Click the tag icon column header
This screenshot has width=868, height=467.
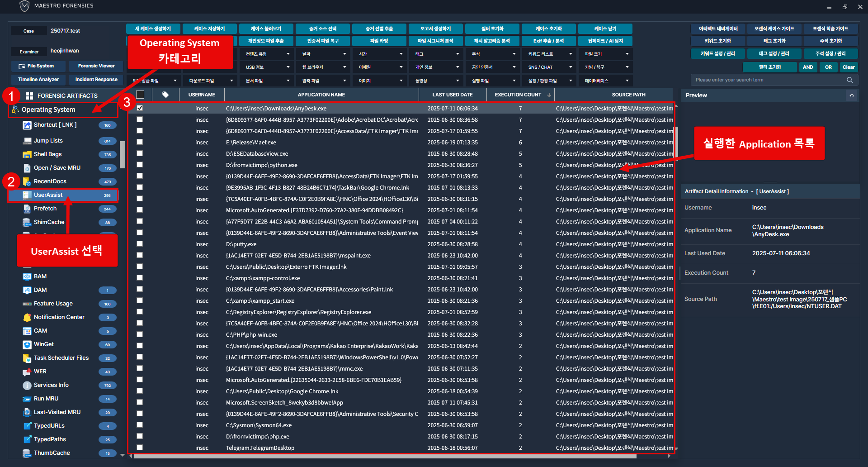coord(165,95)
